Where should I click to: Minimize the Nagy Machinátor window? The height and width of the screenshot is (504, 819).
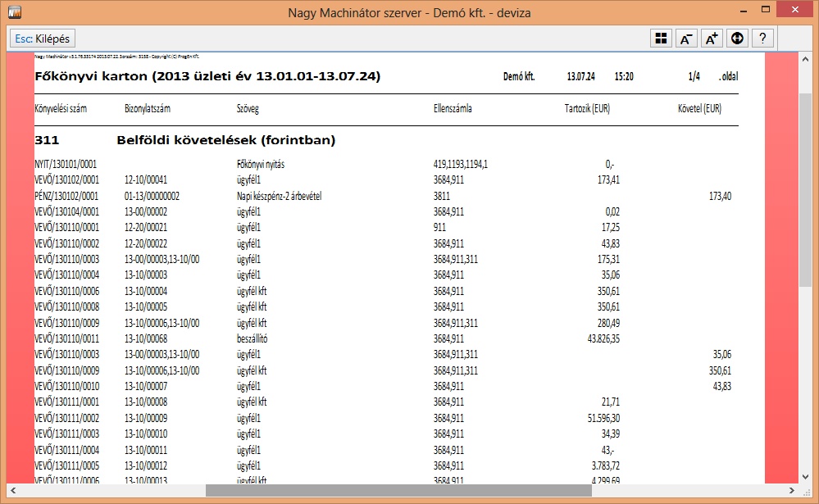coord(728,12)
